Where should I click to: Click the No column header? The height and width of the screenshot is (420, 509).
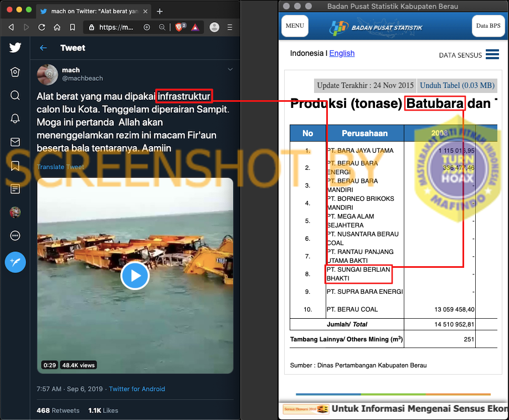pyautogui.click(x=308, y=133)
